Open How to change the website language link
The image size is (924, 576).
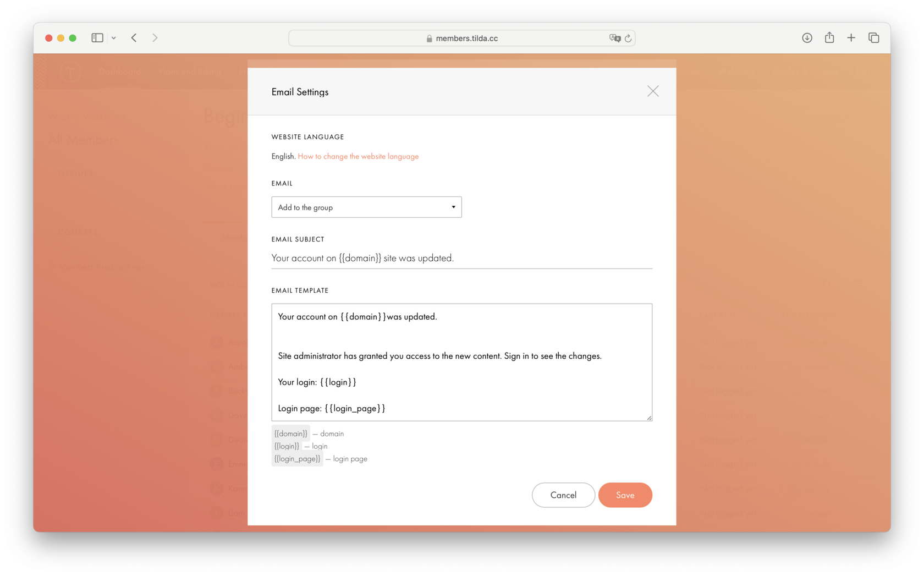pyautogui.click(x=358, y=156)
